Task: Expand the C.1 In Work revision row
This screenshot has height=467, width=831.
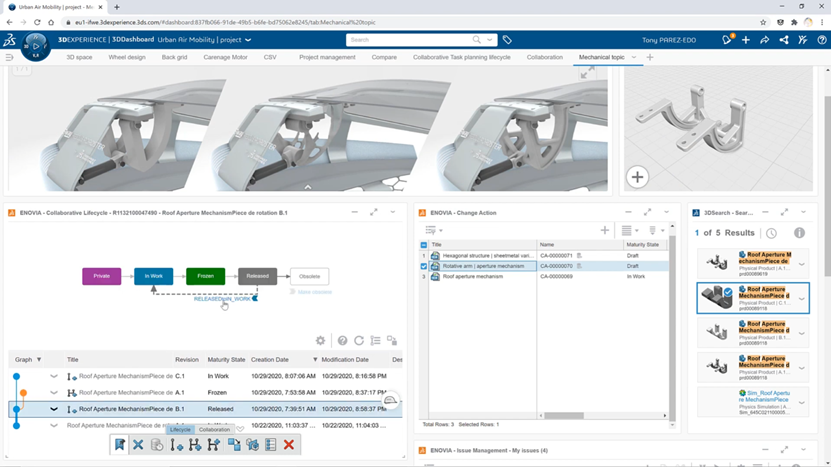Action: pyautogui.click(x=54, y=376)
